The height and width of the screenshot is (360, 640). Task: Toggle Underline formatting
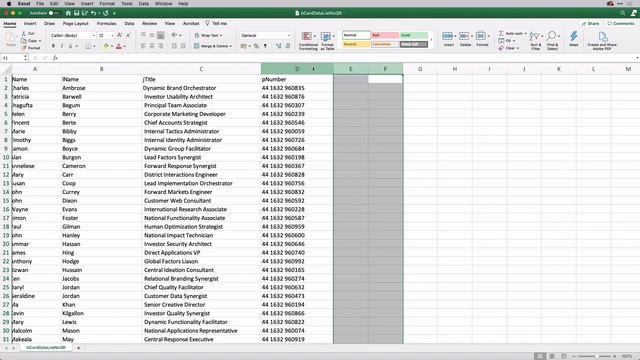[70, 46]
